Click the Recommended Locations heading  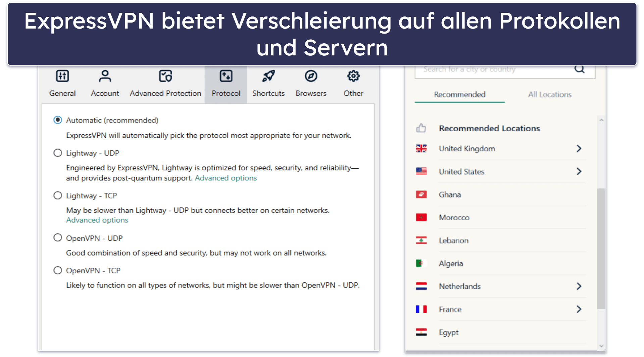pyautogui.click(x=489, y=128)
